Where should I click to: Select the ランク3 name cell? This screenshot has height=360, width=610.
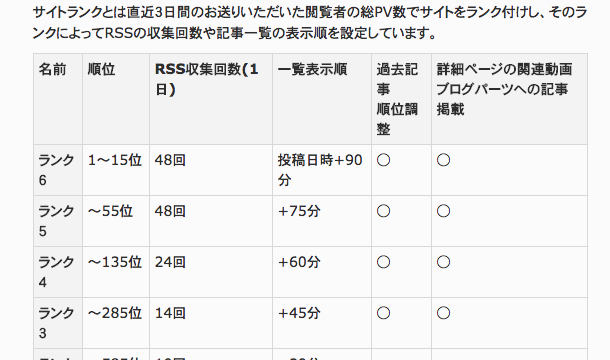58,323
